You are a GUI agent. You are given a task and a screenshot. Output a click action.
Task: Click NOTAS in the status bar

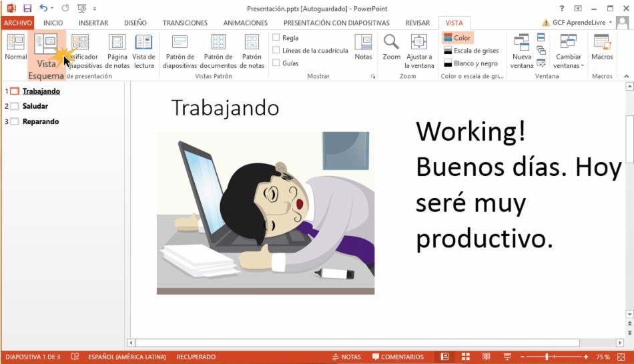[346, 357]
